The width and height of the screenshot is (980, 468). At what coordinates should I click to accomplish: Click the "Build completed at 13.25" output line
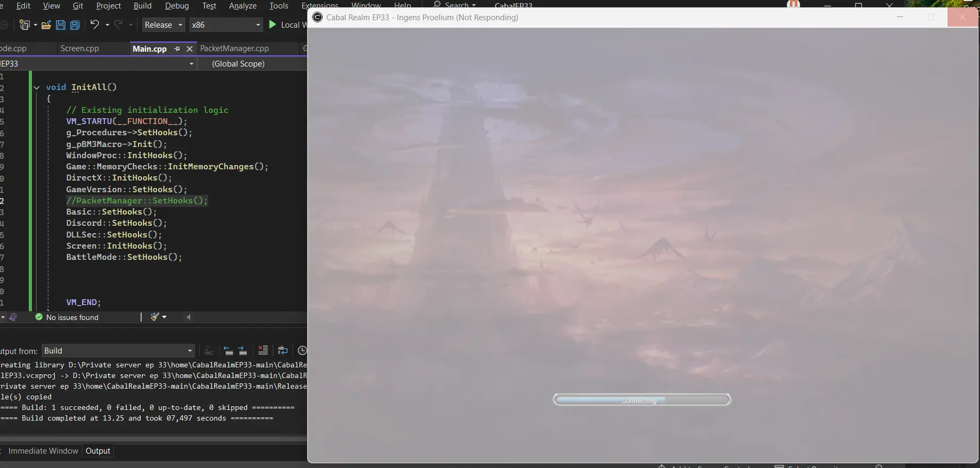click(137, 418)
